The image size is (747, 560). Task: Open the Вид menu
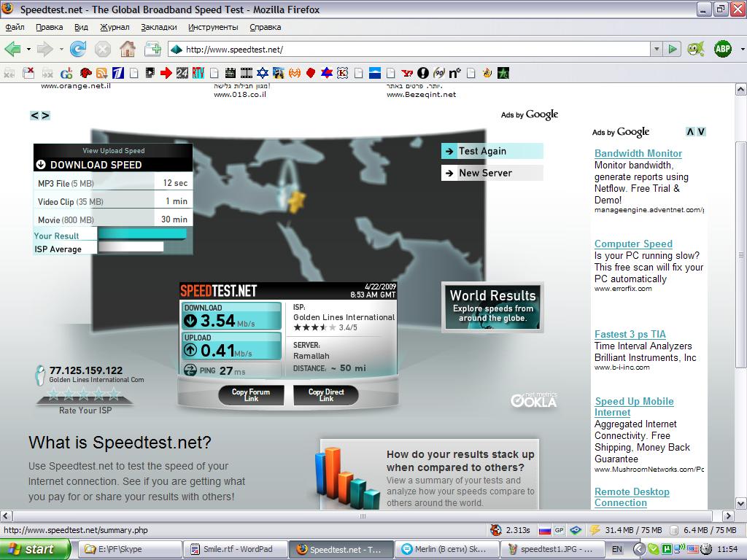pos(82,27)
